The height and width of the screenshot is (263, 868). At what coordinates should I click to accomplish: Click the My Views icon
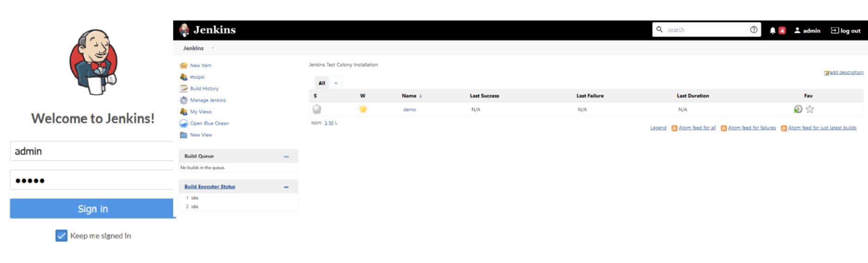click(183, 111)
